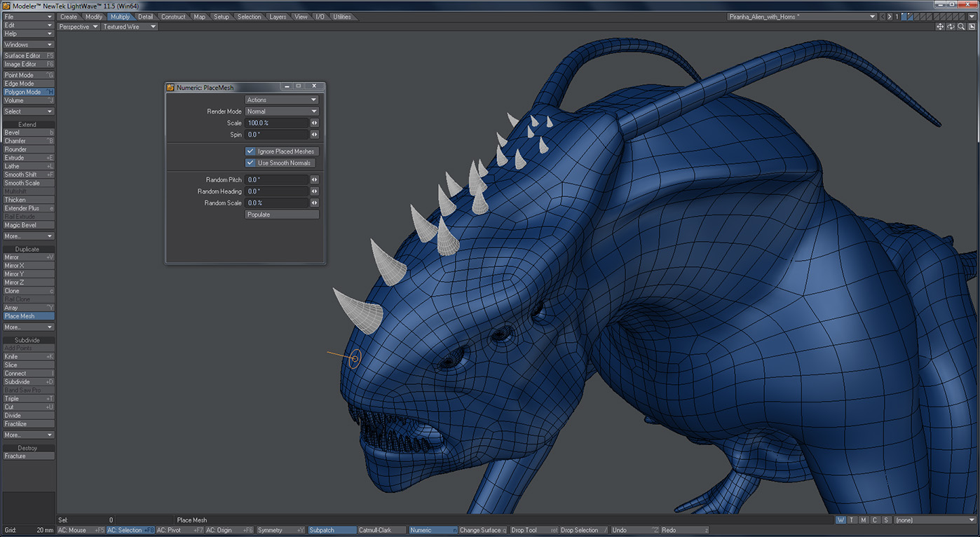Open the Textured Wire display mode dropdown

click(x=129, y=27)
